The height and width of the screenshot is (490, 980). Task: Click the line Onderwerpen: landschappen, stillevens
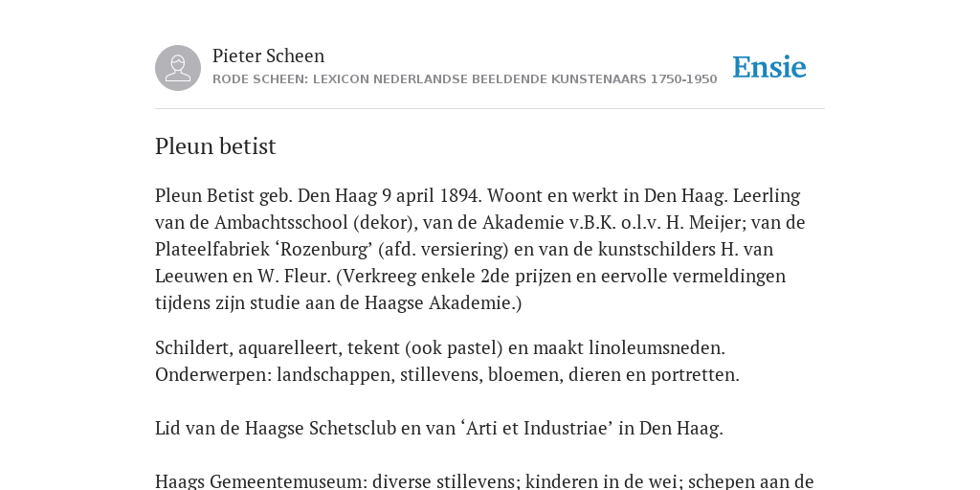[447, 375]
